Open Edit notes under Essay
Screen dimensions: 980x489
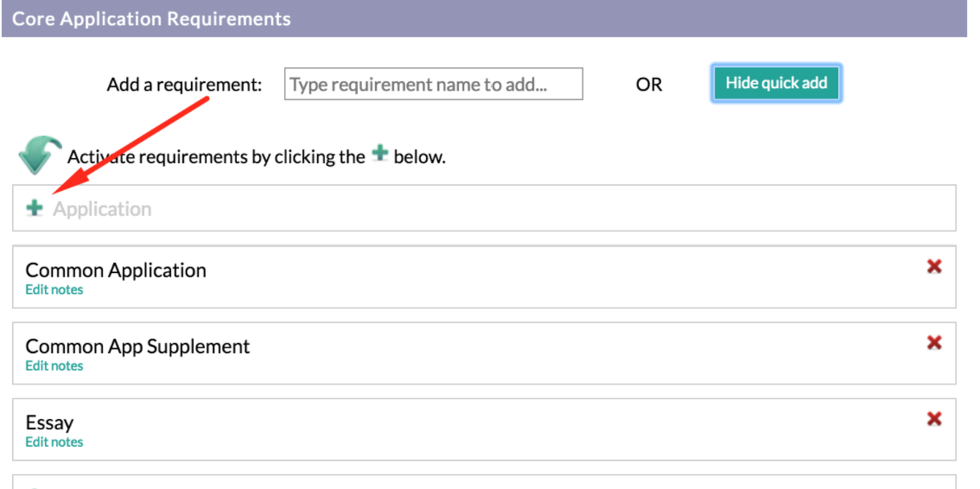click(x=54, y=442)
